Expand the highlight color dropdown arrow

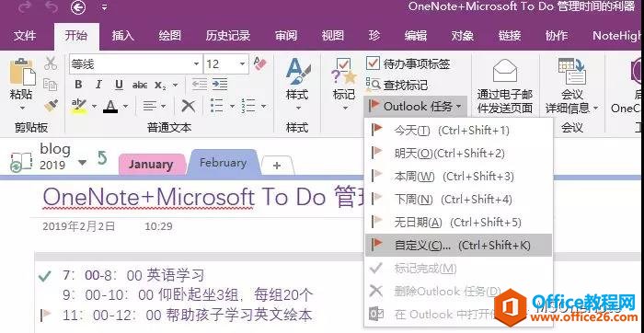pos(94,107)
